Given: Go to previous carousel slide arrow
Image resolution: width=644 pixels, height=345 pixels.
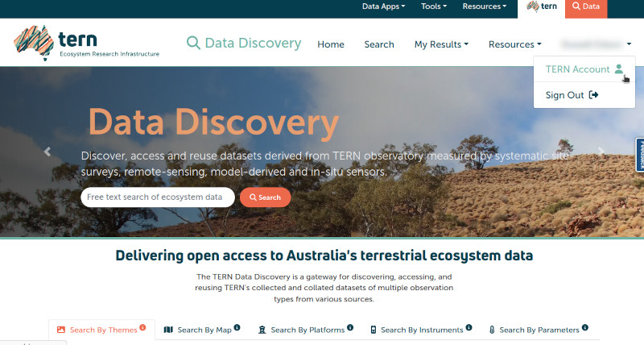Looking at the screenshot, I should click(x=47, y=152).
